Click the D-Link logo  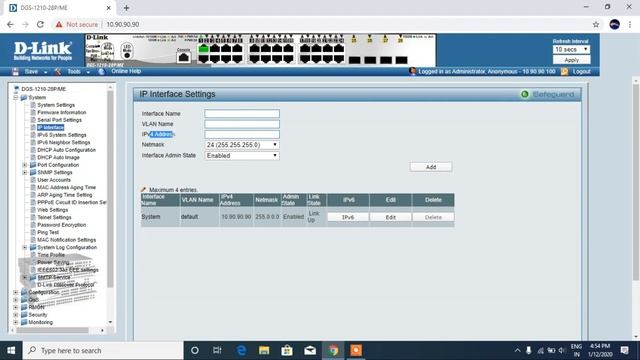click(42, 50)
